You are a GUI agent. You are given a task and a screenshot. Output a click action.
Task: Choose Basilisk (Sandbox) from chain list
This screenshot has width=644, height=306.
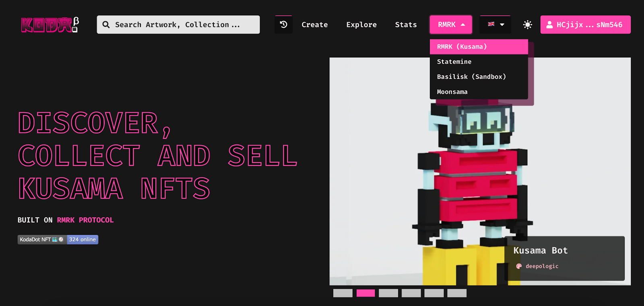click(479, 77)
